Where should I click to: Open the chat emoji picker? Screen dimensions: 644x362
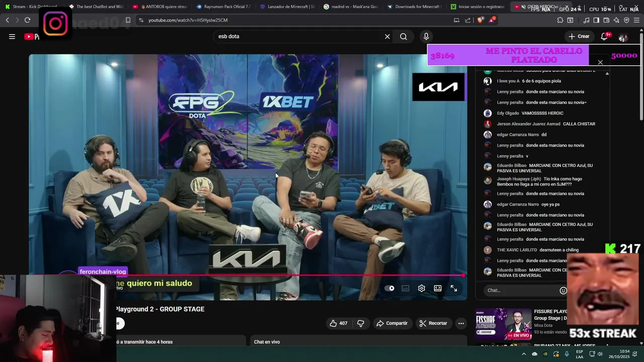click(563, 290)
